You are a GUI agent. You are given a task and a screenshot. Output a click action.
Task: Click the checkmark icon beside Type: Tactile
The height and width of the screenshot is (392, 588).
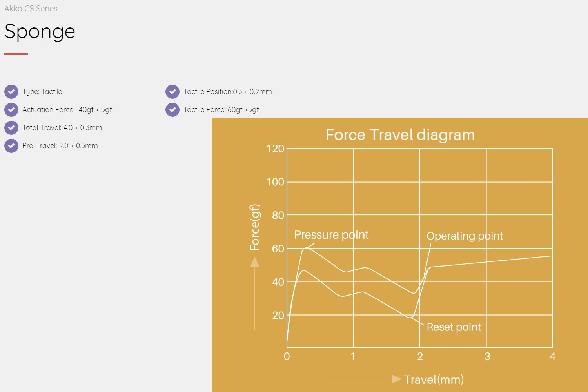point(11,92)
